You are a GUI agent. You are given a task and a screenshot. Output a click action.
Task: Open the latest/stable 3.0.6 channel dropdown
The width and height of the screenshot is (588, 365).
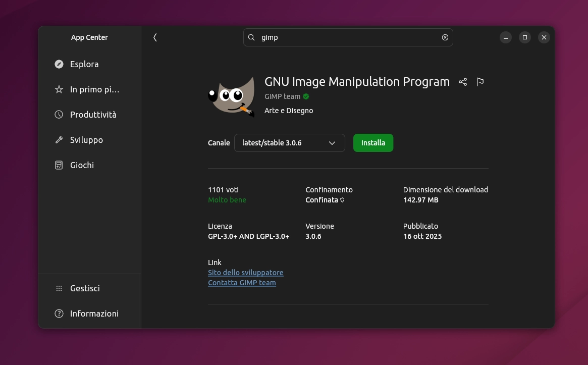tap(289, 143)
